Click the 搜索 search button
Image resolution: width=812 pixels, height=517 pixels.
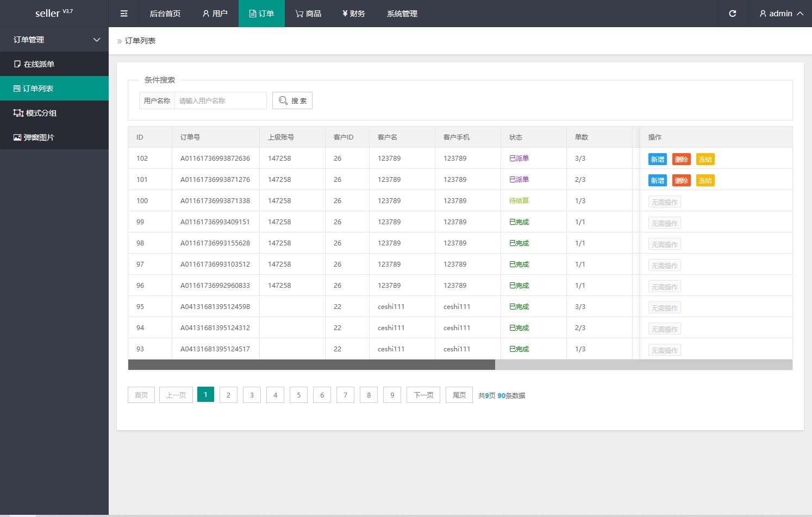[x=292, y=100]
